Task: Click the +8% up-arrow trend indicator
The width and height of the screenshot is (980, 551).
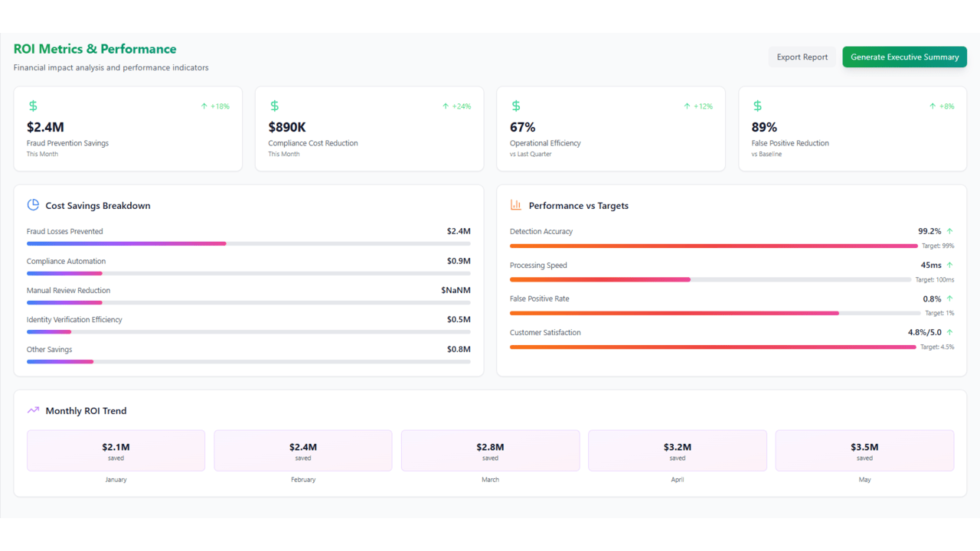Action: tap(942, 106)
